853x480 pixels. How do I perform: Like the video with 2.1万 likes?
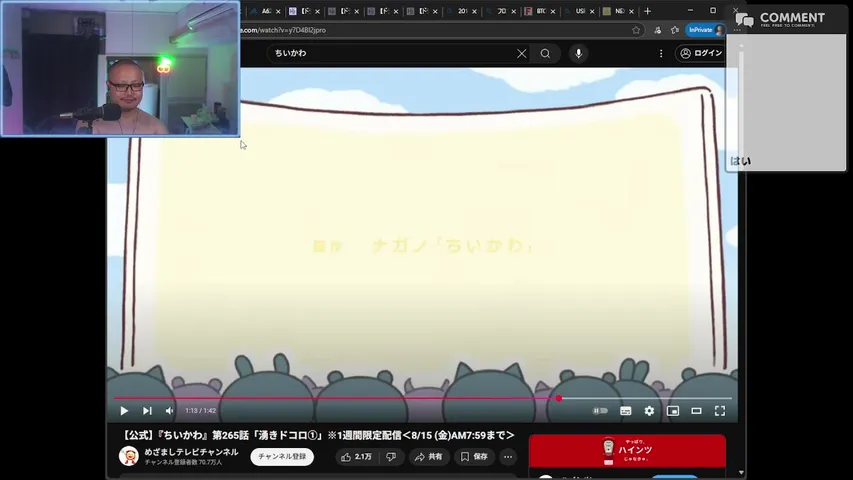[x=357, y=457]
